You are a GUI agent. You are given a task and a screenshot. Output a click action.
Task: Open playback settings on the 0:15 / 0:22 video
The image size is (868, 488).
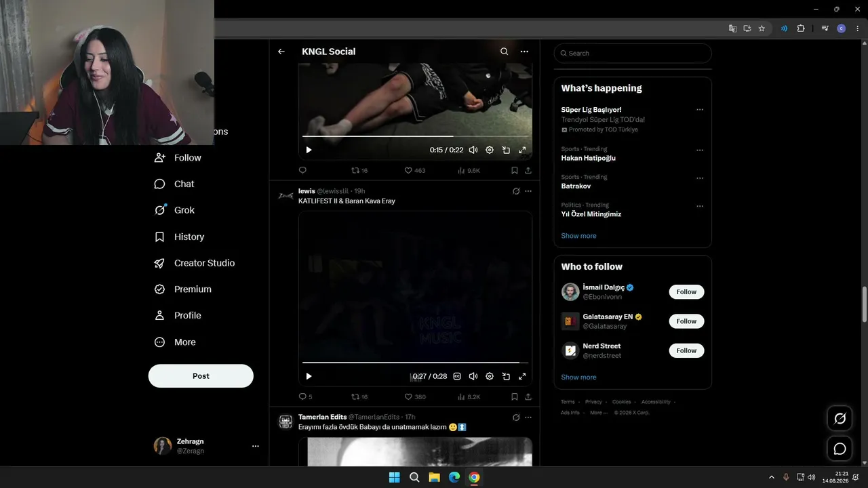coord(490,150)
